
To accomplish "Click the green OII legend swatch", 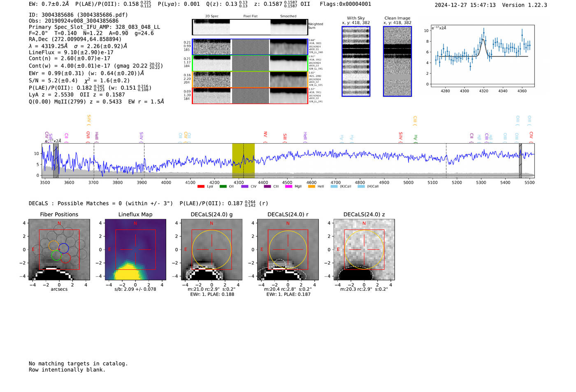I will click(223, 186).
